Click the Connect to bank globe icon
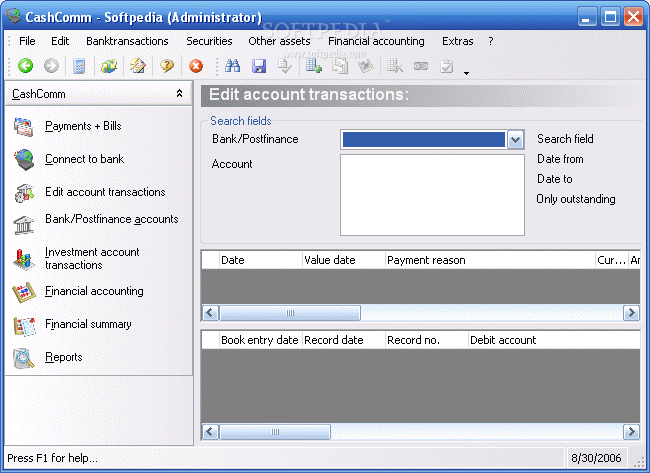Viewport: 650px width, 473px height. click(24, 160)
